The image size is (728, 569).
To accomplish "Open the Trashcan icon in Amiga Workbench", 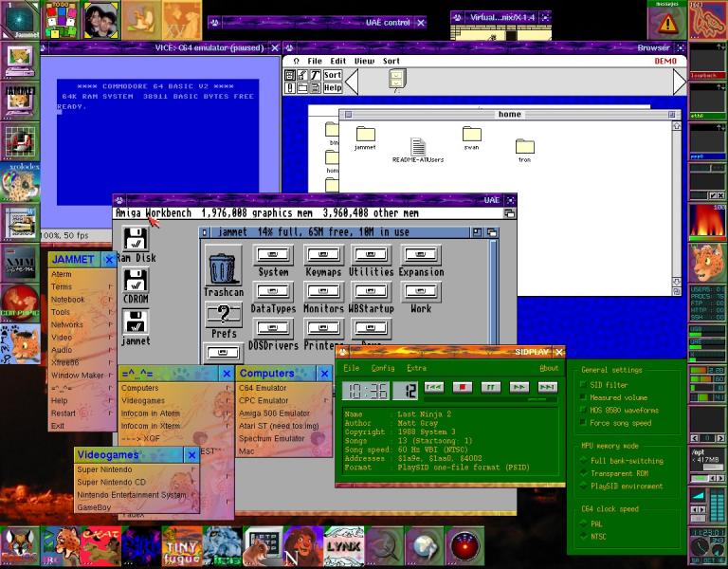I will (x=224, y=266).
